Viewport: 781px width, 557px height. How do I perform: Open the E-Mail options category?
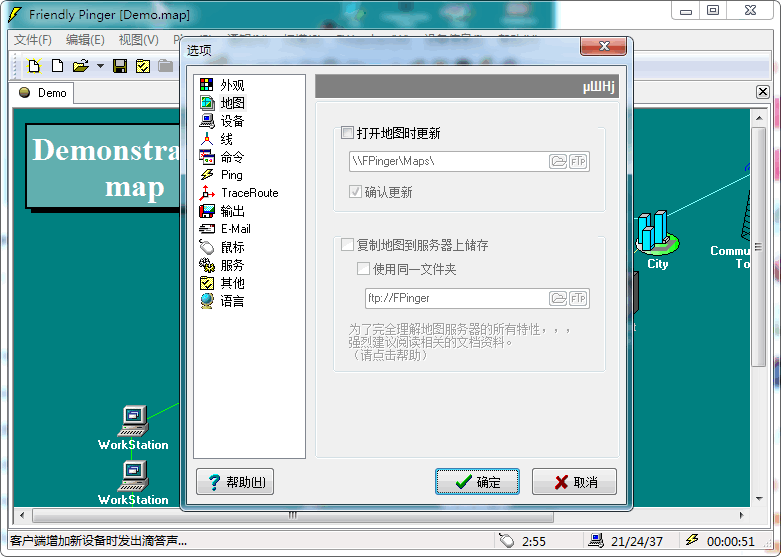[225, 229]
